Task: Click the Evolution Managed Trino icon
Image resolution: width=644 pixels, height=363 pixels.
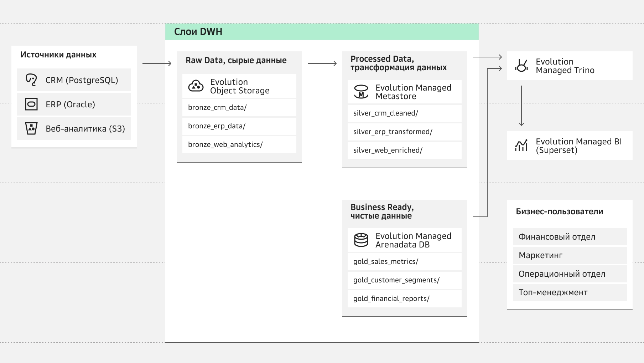Action: tap(521, 66)
